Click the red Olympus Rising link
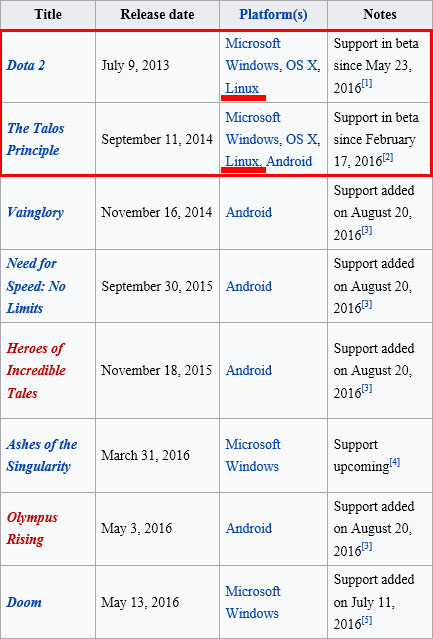The height and width of the screenshot is (639, 433). (32, 528)
